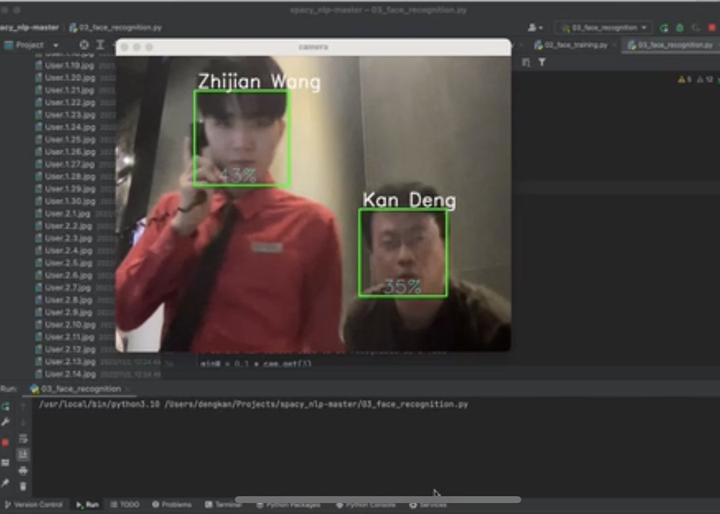Click the up arrow in Run panel toolbar
Viewport: 720px width, 514px height.
coord(23,407)
